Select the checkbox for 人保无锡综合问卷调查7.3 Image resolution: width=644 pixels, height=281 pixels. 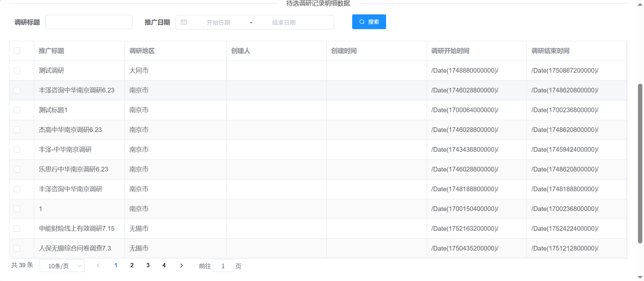pyautogui.click(x=17, y=248)
